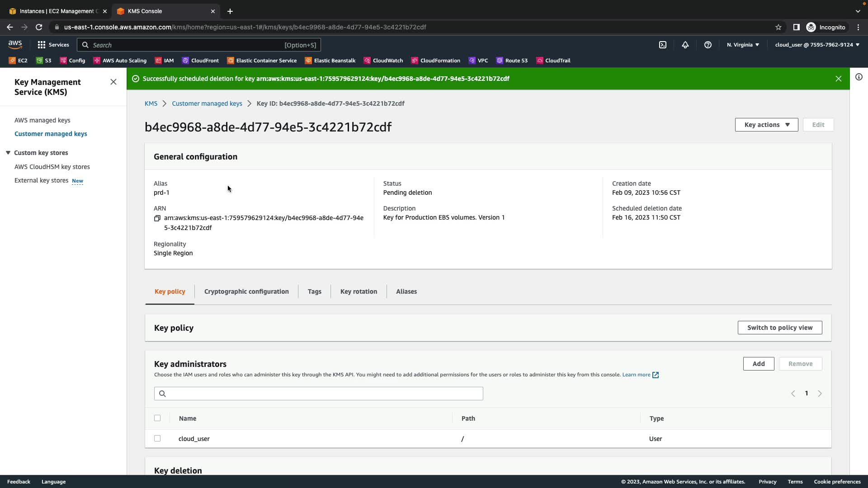Copy the key ARN with copy icon
868x488 pixels.
point(157,218)
